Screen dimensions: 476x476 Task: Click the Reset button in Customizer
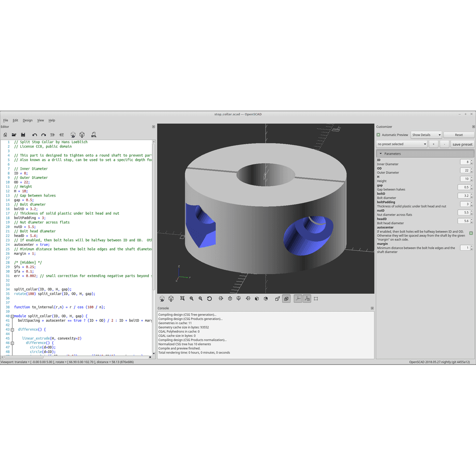click(459, 135)
